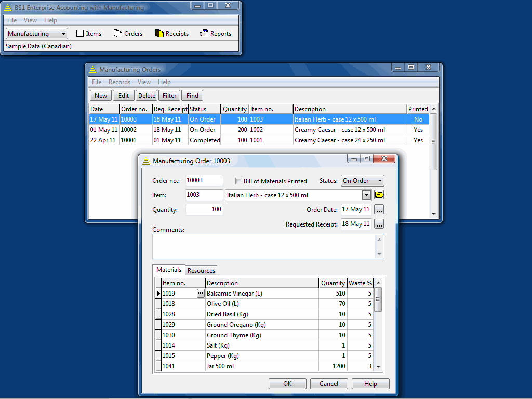The height and width of the screenshot is (399, 532).
Task: Click the Item number field showing 1003
Action: click(204, 195)
